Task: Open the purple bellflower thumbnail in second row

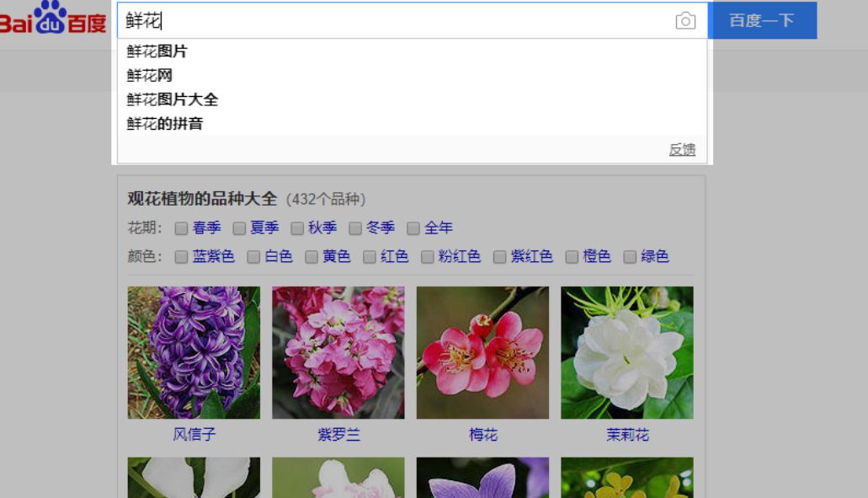Action: [x=482, y=478]
